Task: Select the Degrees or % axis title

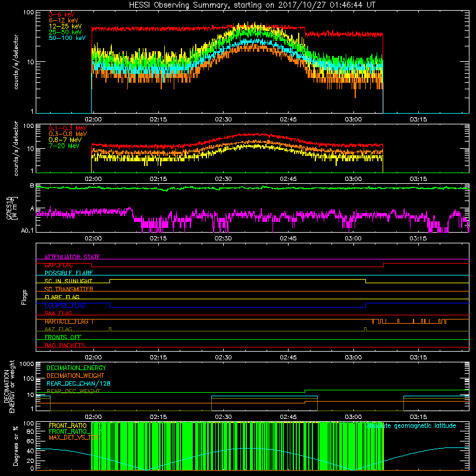Action: click(x=16, y=446)
